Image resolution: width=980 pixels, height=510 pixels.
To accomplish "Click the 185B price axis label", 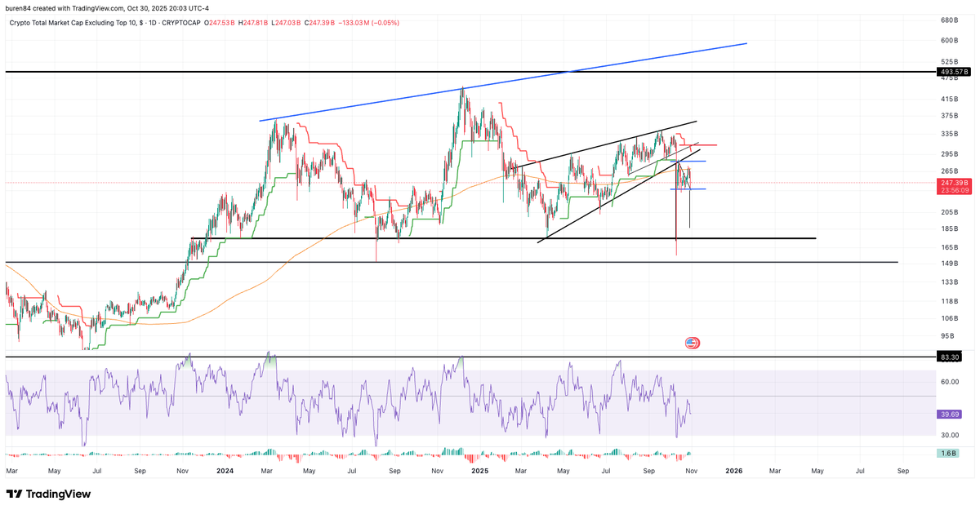I will (x=949, y=229).
